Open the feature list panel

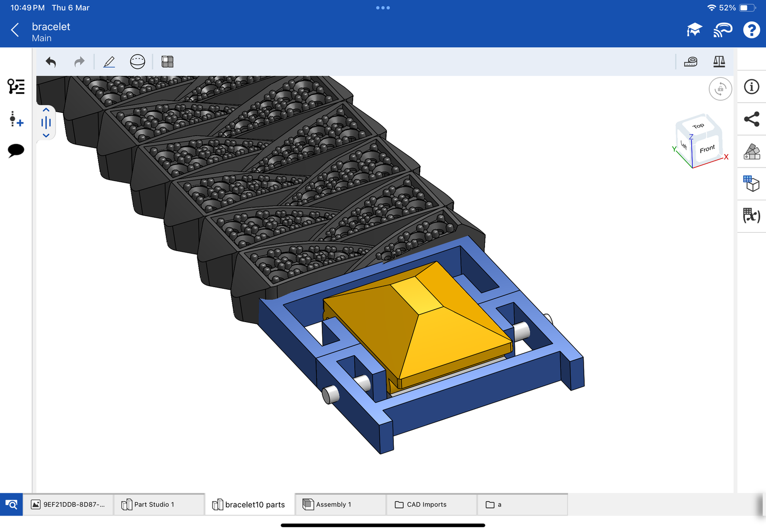coord(16,86)
